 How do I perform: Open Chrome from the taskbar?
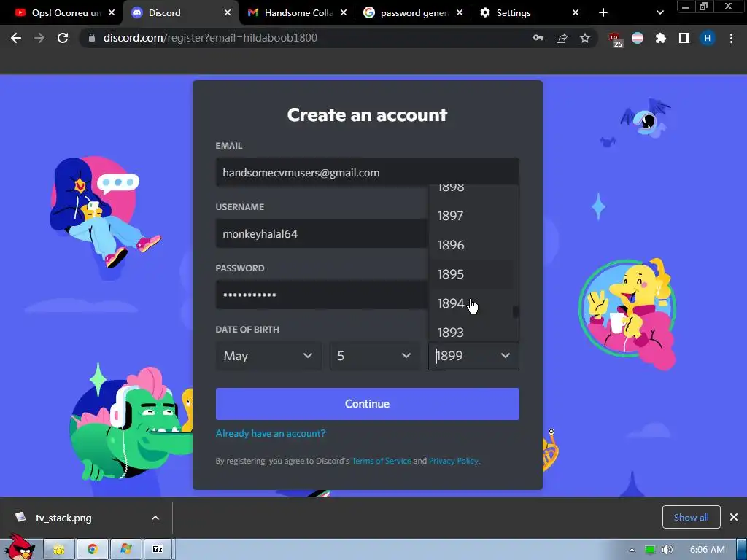[93, 550]
